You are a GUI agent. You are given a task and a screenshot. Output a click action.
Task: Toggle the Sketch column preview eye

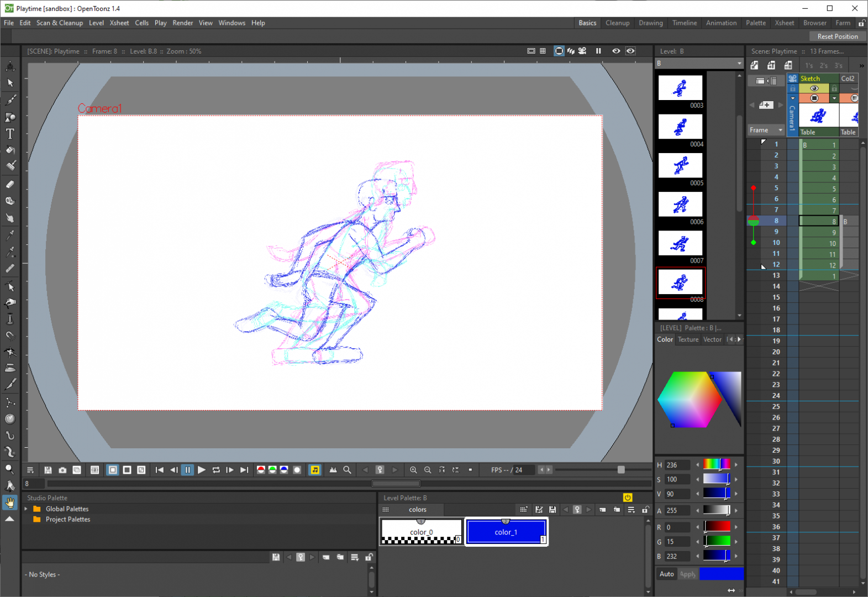[x=814, y=88]
